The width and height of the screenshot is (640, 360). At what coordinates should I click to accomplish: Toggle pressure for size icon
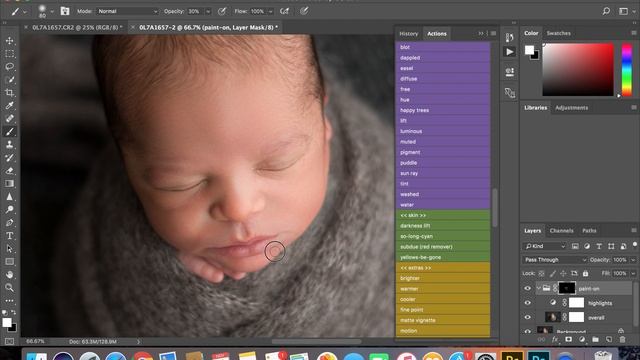click(304, 11)
